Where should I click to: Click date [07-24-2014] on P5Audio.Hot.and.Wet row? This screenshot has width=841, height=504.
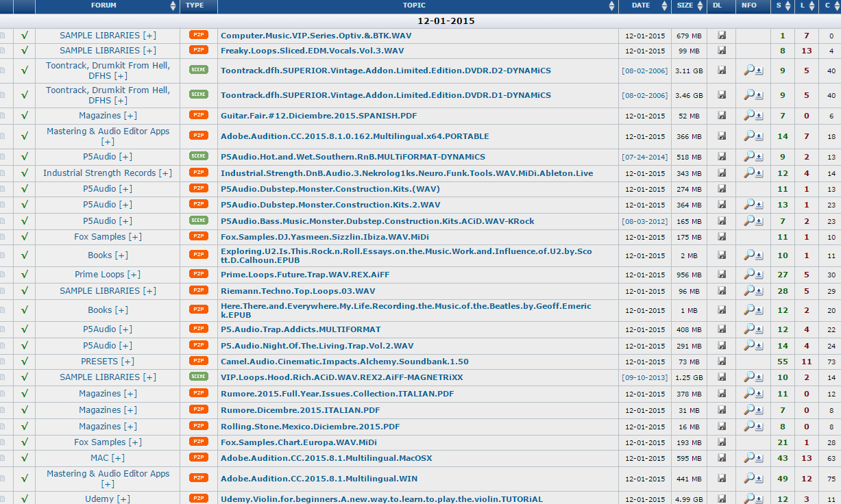point(644,157)
